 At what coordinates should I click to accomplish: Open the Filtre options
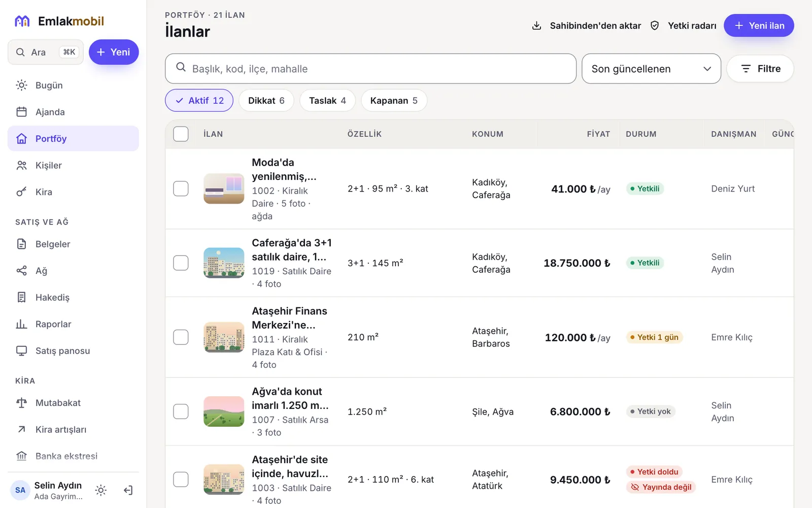(x=760, y=69)
